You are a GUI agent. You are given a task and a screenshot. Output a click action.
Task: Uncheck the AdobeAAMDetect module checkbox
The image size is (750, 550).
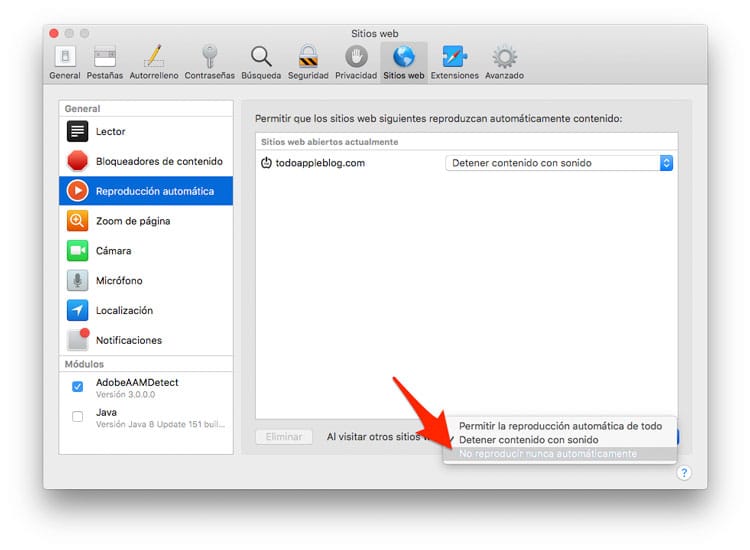(77, 386)
